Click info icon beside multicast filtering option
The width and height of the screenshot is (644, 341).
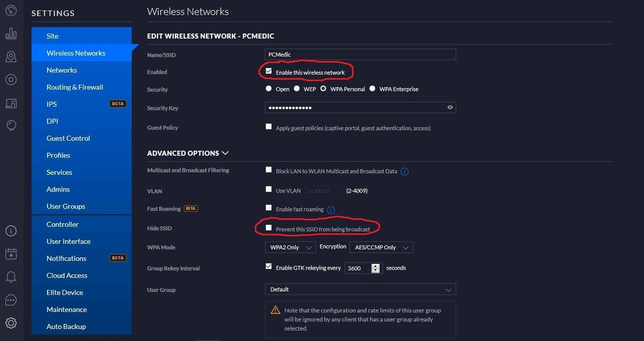click(405, 171)
